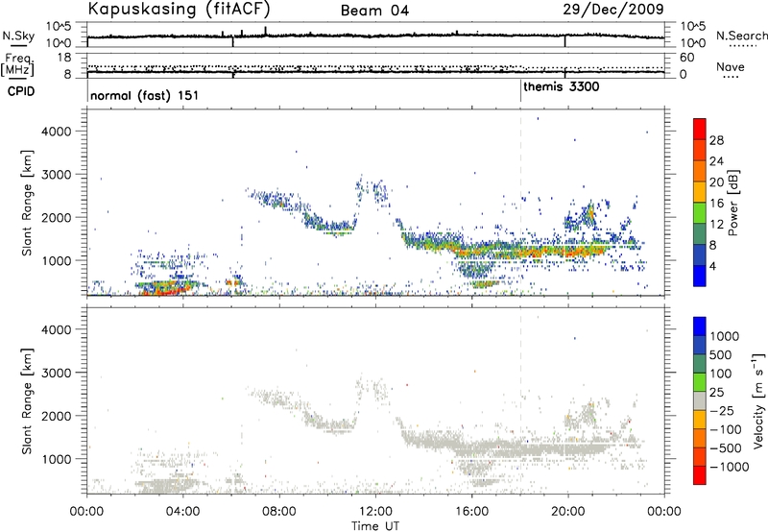Click the '18' tick on frequency axis

coord(64,58)
